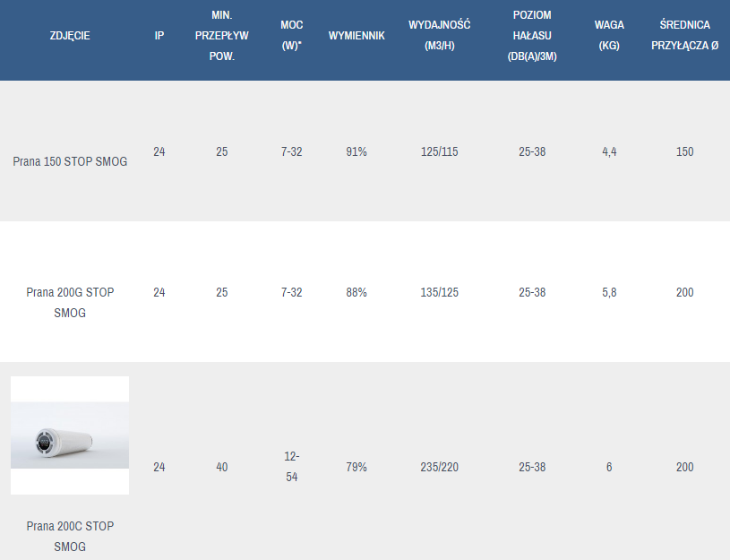Screen dimensions: 730x560
Task: Select the 7-32 power in Prana 200G row
Action: click(x=291, y=292)
